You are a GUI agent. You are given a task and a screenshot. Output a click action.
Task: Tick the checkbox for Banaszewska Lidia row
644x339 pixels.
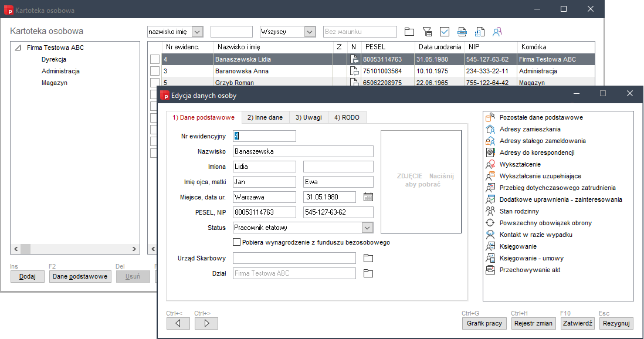click(154, 59)
